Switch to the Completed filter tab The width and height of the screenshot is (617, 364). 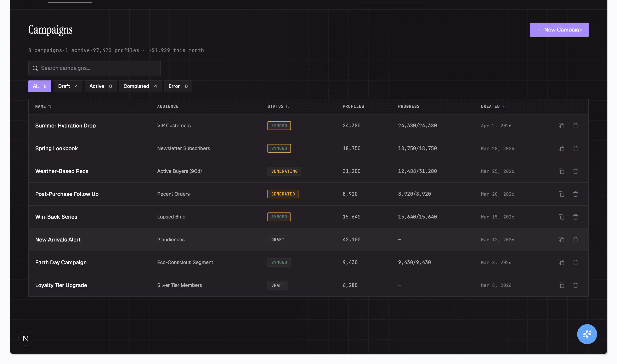140,86
